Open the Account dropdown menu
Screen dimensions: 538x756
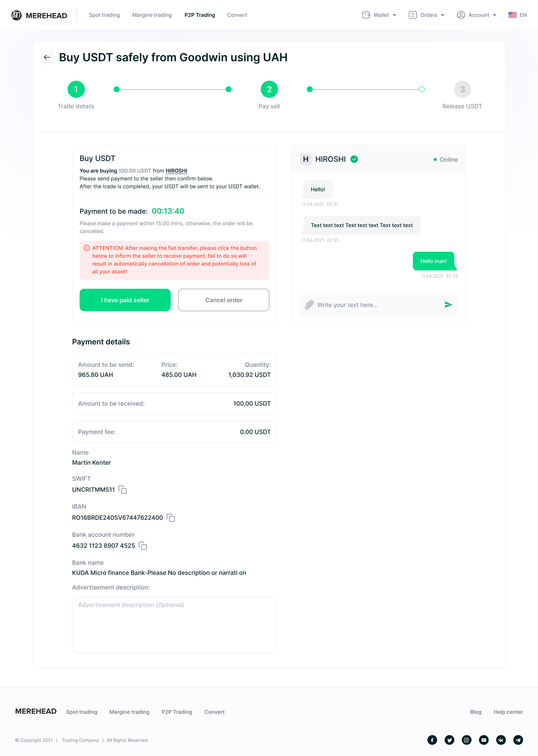[477, 15]
